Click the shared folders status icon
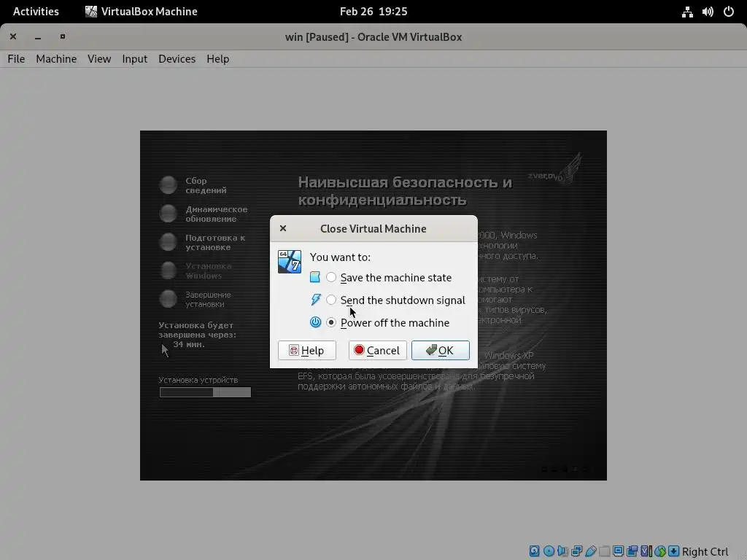 [605, 551]
